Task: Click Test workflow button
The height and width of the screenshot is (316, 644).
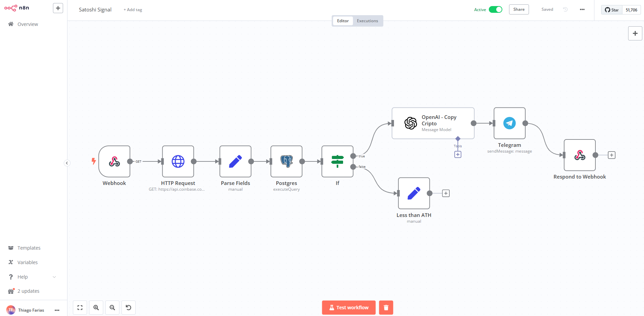Action: pos(349,308)
